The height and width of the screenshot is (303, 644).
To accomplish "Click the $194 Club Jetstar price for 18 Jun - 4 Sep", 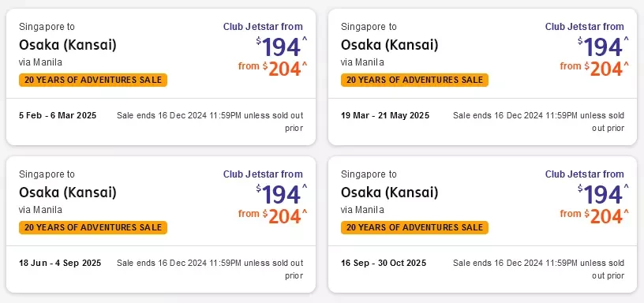I will coord(281,195).
